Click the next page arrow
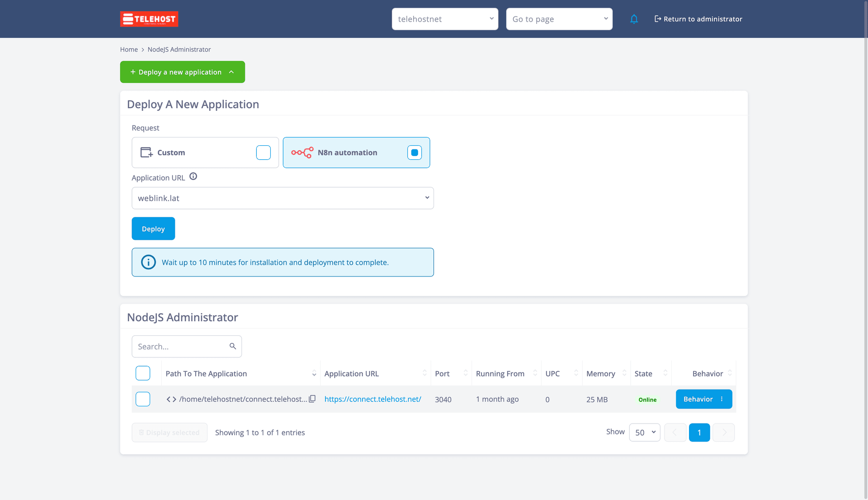The width and height of the screenshot is (868, 500). 724,433
